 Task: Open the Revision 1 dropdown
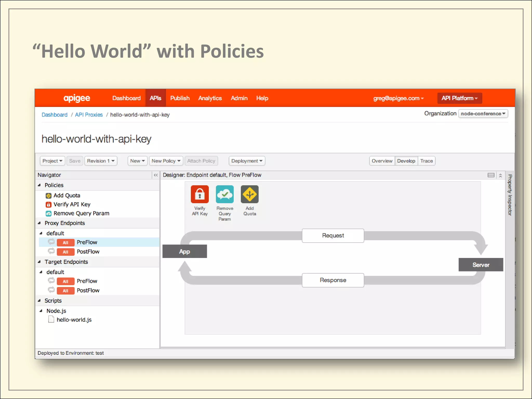101,161
